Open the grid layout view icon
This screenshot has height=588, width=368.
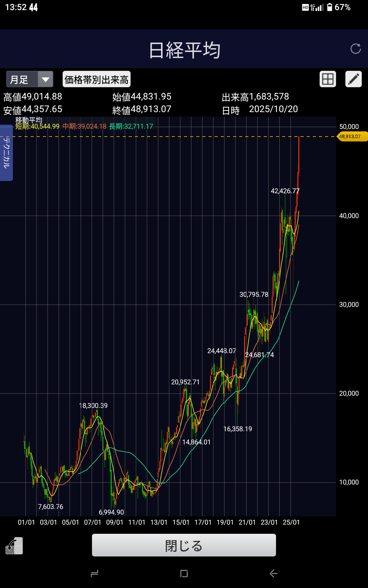pyautogui.click(x=328, y=79)
